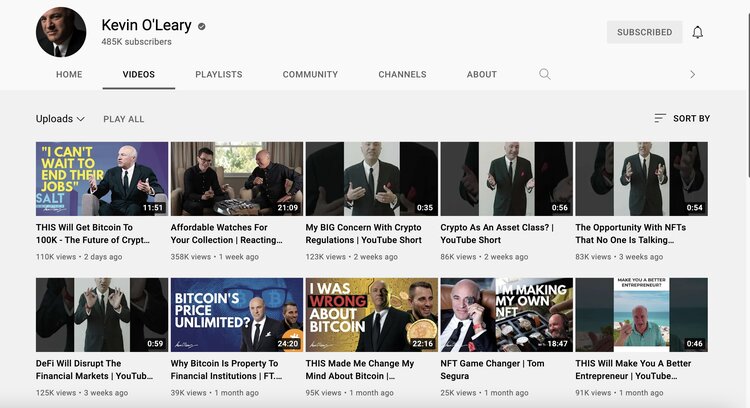Screen dimensions: 750x408
Task: Click title "NFT Game Changer | Tom Segura"
Action: point(492,370)
